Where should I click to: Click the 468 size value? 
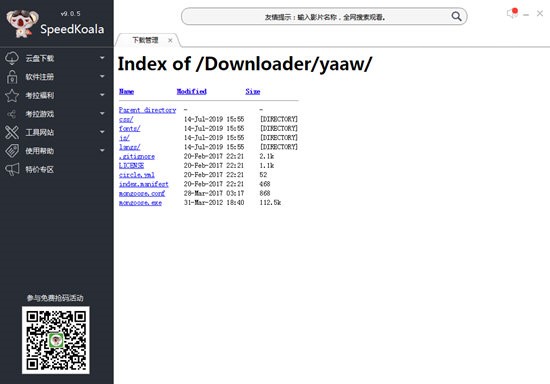click(x=265, y=184)
